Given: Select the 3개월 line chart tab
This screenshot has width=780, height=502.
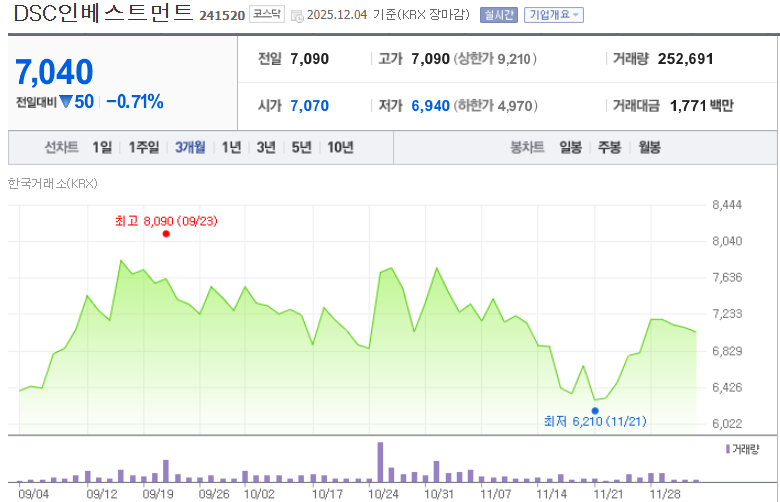Looking at the screenshot, I should pyautogui.click(x=190, y=147).
